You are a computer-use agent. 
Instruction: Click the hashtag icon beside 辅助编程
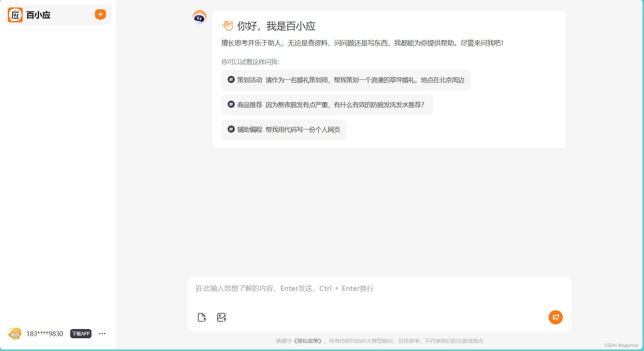231,129
